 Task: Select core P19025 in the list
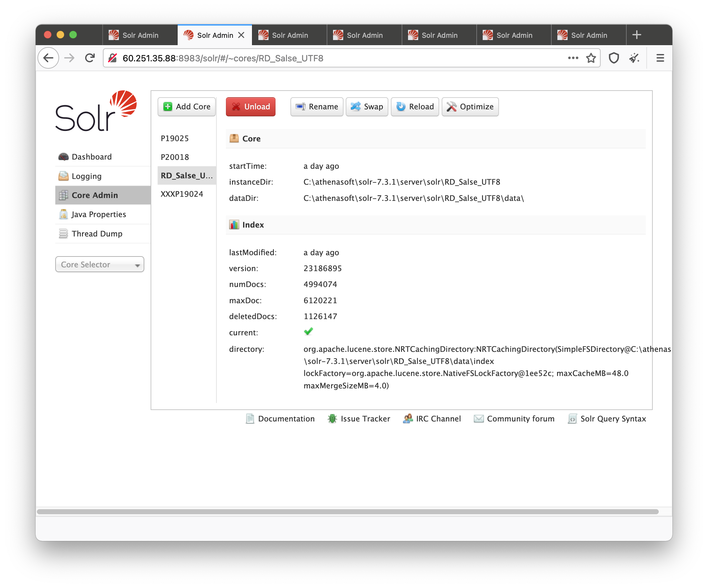pyautogui.click(x=187, y=138)
